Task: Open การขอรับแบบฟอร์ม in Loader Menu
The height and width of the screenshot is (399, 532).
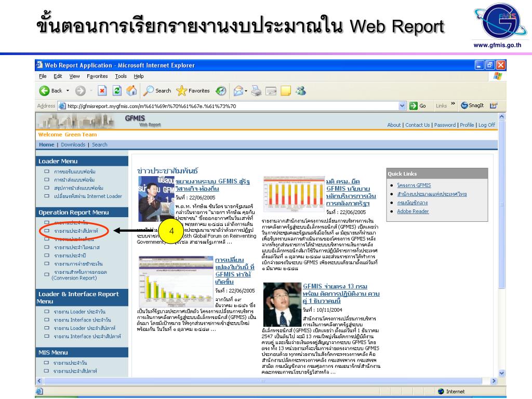Action: [75, 171]
